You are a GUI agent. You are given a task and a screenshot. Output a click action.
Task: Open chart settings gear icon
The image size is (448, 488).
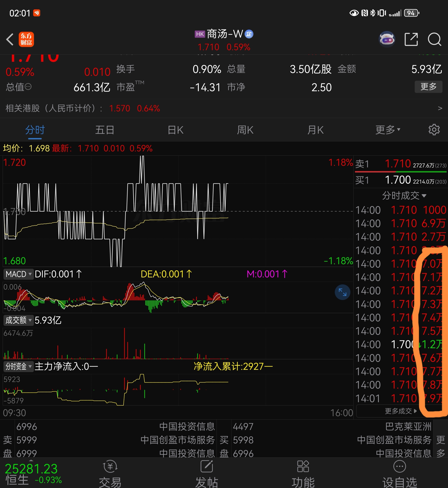[434, 130]
